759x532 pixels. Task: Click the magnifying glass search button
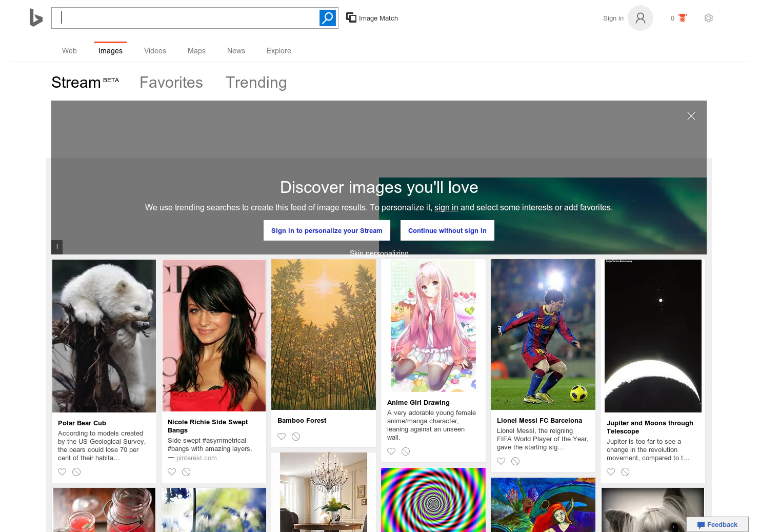coord(328,18)
